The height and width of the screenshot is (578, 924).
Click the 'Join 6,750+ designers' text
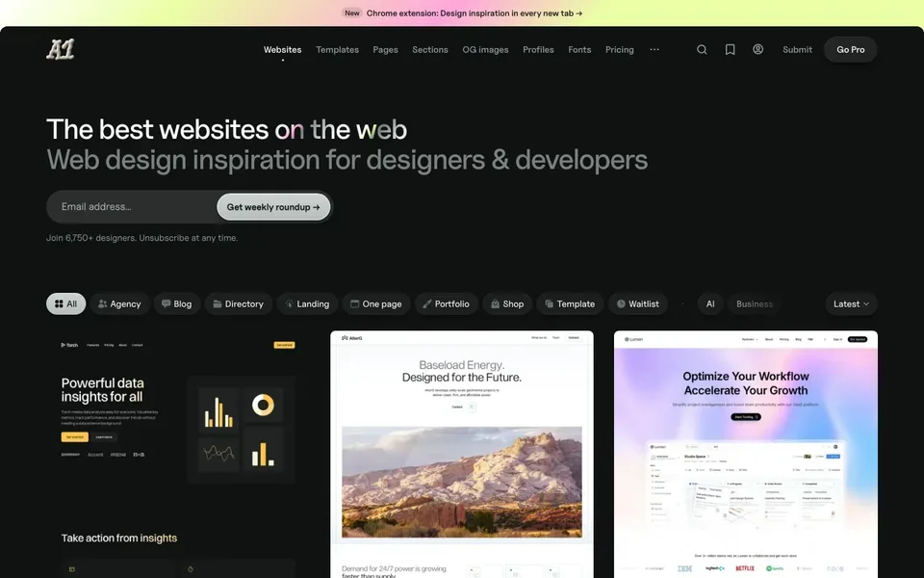(142, 238)
